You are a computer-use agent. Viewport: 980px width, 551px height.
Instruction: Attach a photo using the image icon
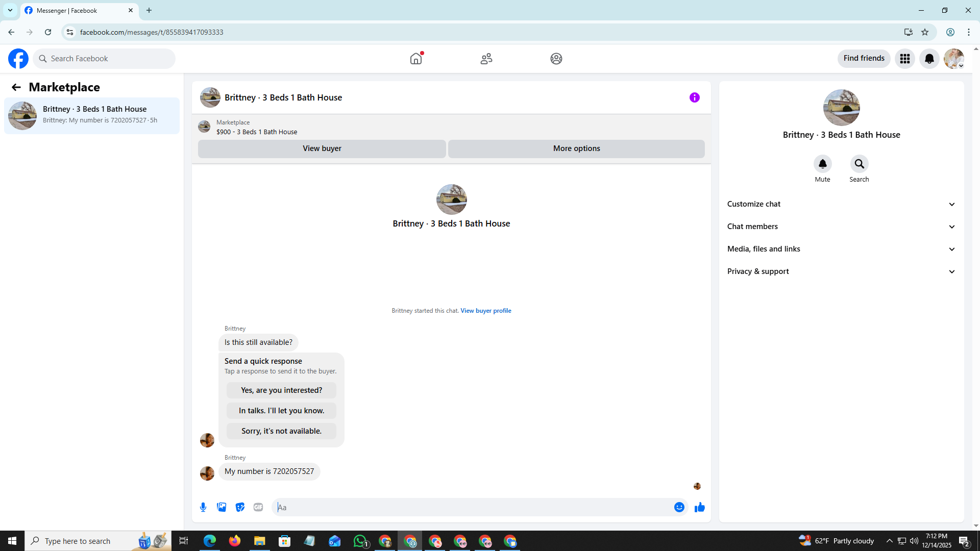(x=222, y=507)
